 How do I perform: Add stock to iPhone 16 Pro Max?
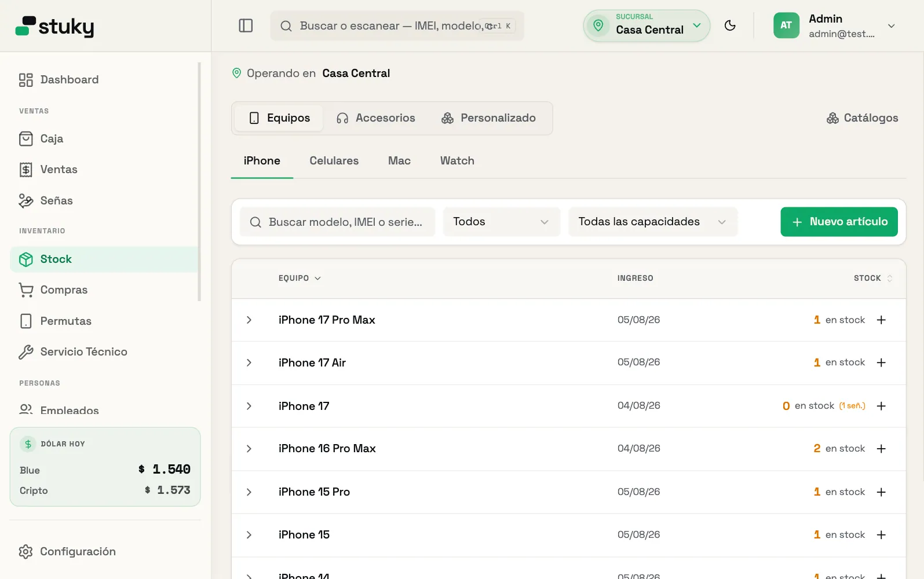tap(881, 449)
